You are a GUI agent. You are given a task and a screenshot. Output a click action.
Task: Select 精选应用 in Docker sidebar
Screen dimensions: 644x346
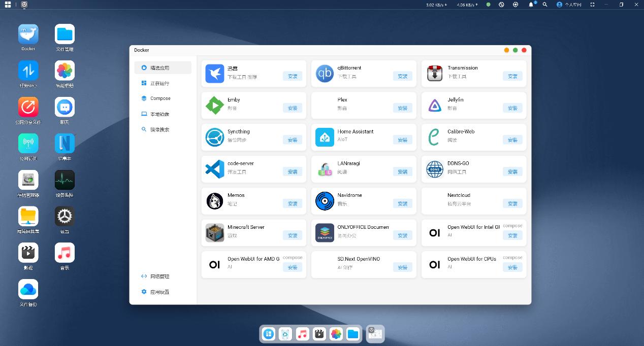pyautogui.click(x=163, y=67)
